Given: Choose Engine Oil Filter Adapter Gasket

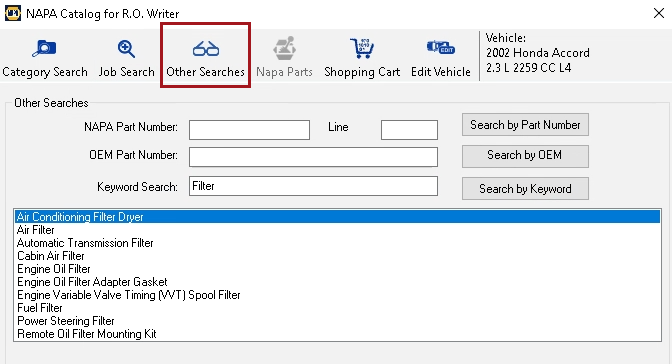Looking at the screenshot, I should click(x=337, y=282).
